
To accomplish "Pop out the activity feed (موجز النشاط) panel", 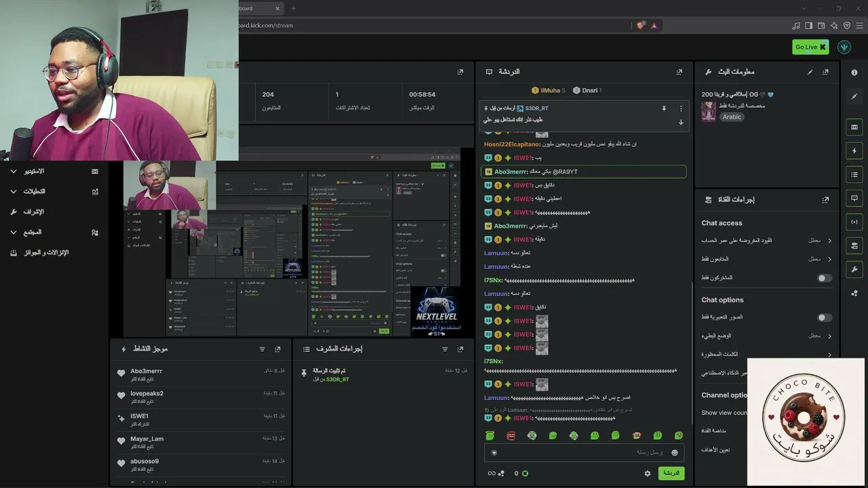I will tap(277, 349).
